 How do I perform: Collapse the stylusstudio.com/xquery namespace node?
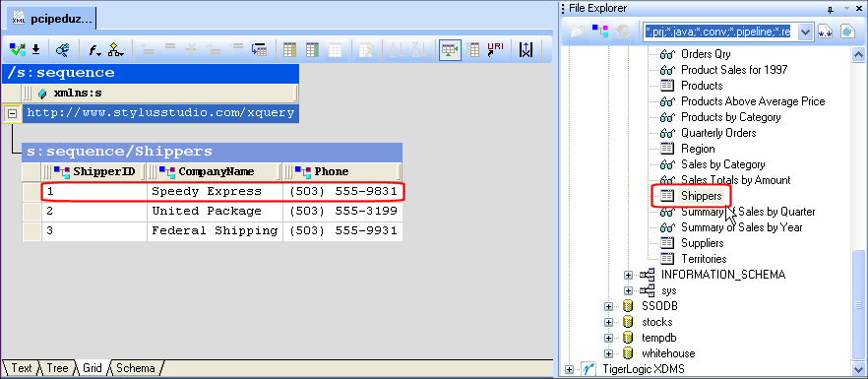pos(12,113)
